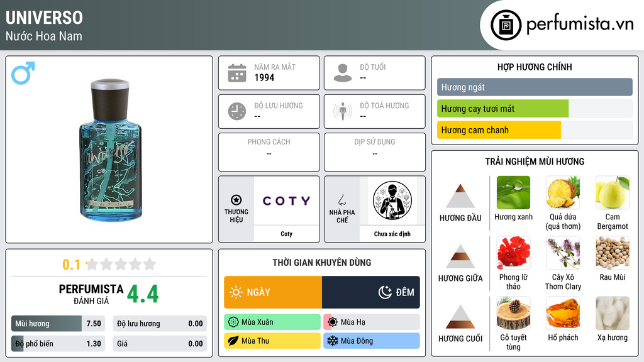This screenshot has height=362, width=644.
Task: Click the Coty brand logo
Action: tap(286, 200)
